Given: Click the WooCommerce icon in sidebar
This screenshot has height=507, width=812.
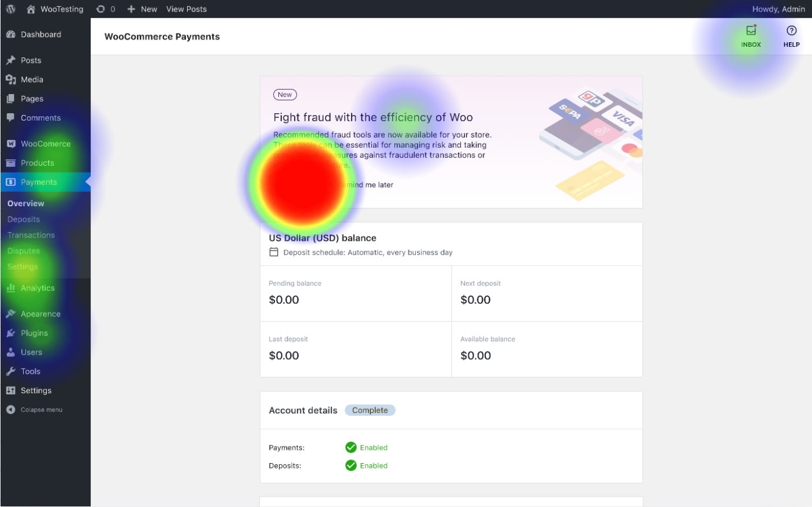Looking at the screenshot, I should 10,144.
